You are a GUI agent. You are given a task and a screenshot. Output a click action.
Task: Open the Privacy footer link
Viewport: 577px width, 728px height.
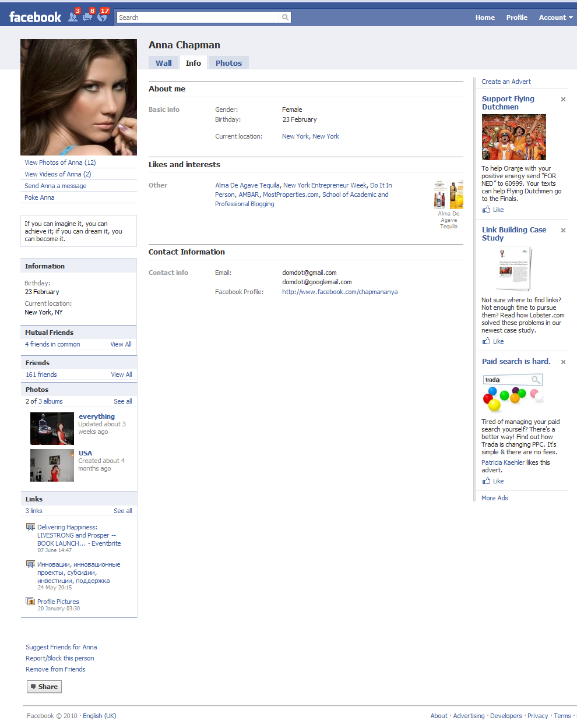pos(537,716)
